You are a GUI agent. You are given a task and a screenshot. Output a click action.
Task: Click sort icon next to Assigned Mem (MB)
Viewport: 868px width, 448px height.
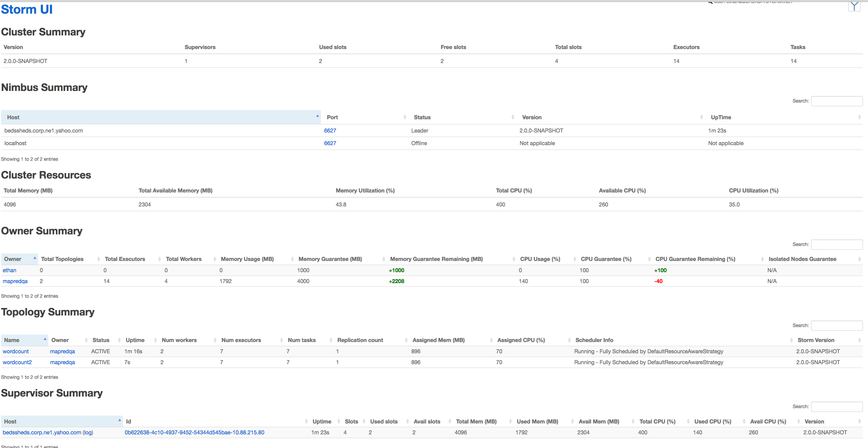(491, 340)
